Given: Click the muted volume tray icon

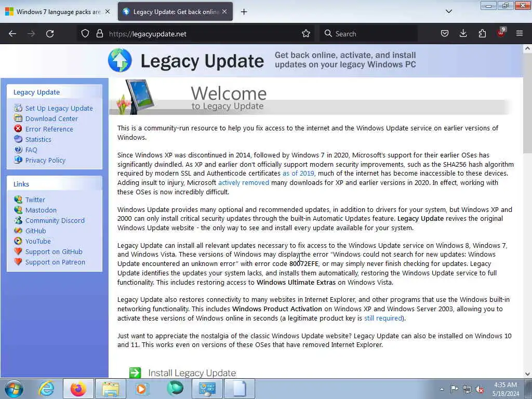Looking at the screenshot, I should coord(480,389).
